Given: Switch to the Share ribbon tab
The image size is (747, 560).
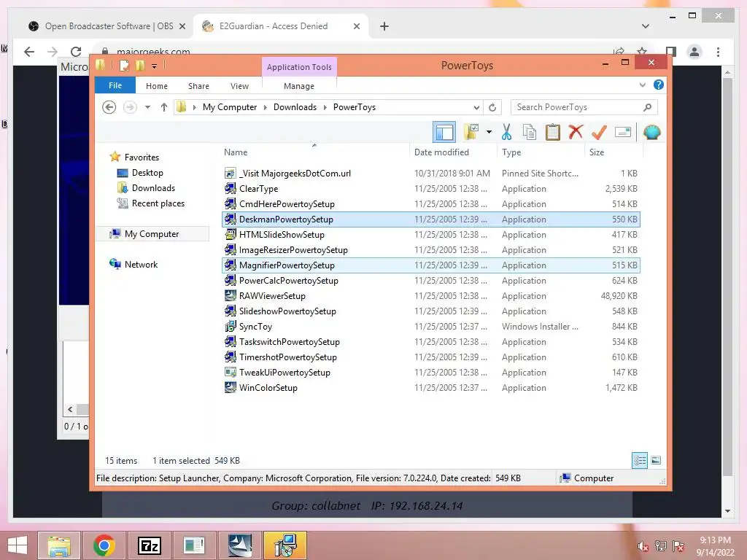Looking at the screenshot, I should (198, 86).
